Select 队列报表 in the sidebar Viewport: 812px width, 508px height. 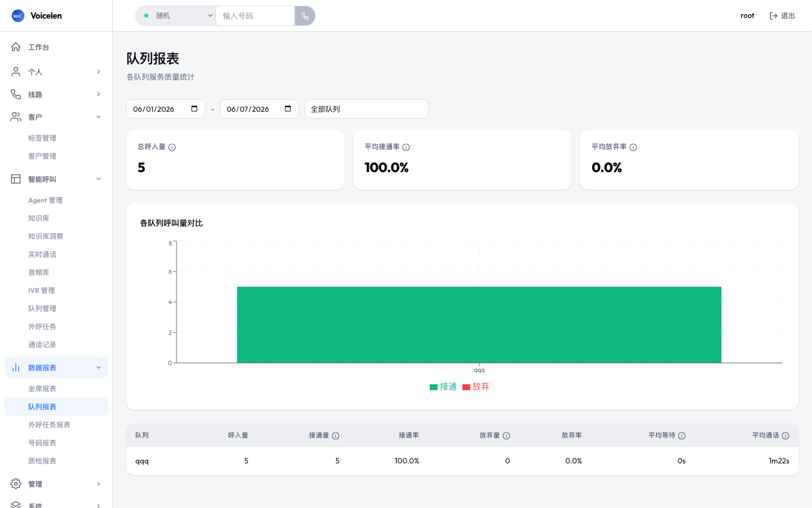pyautogui.click(x=56, y=406)
